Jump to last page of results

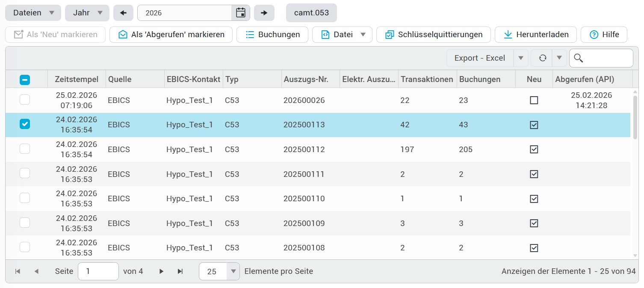tap(180, 271)
